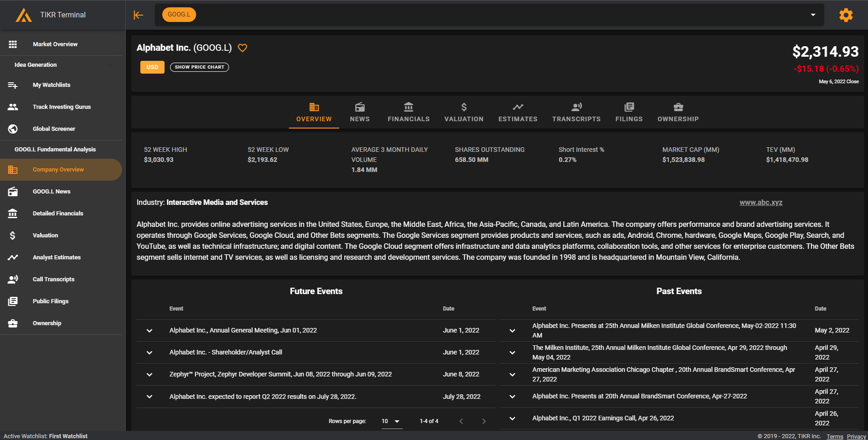The image size is (868, 440).
Task: Expand The Milken Institute Apr 29 event row
Action: pos(512,353)
